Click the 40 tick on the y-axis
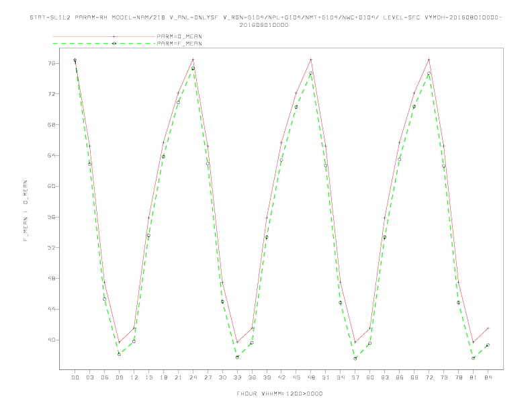 52,340
